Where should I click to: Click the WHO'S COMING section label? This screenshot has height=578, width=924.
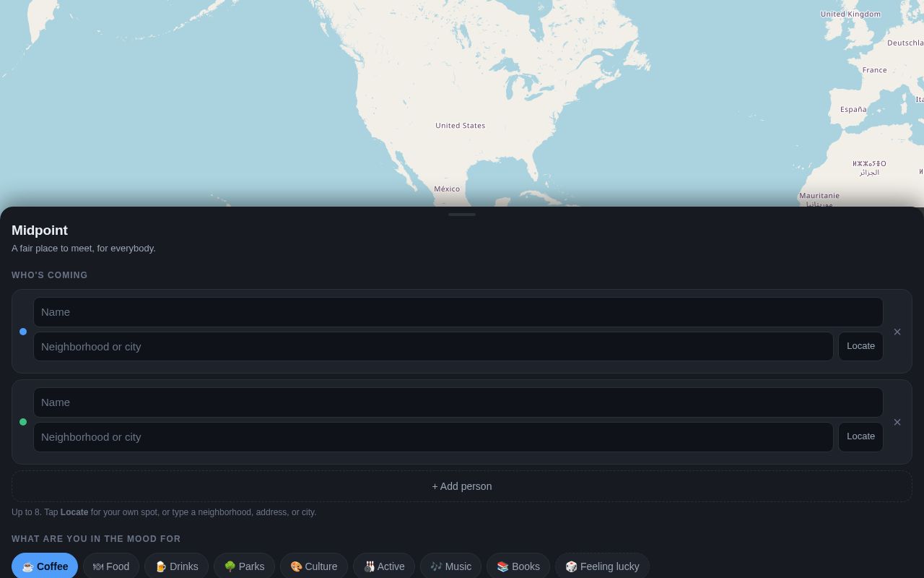pos(50,275)
